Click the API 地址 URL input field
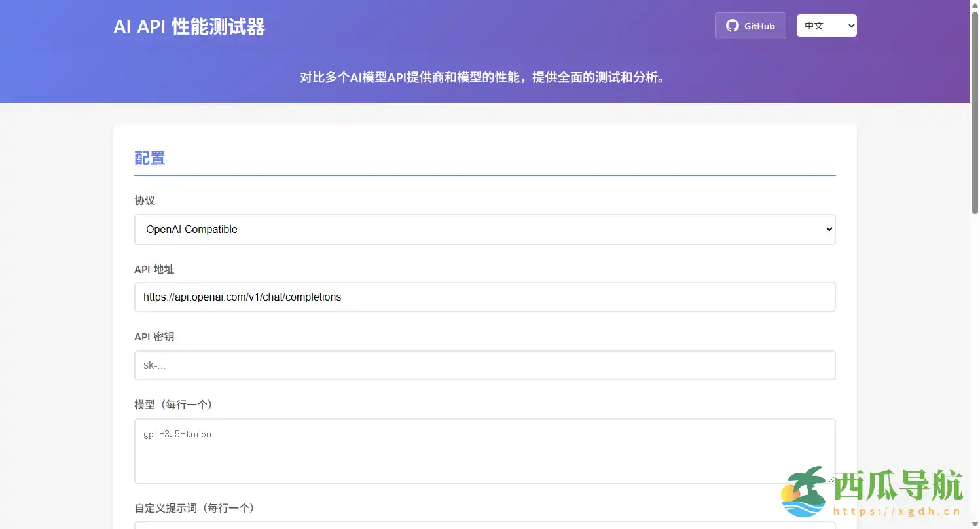 pyautogui.click(x=484, y=297)
